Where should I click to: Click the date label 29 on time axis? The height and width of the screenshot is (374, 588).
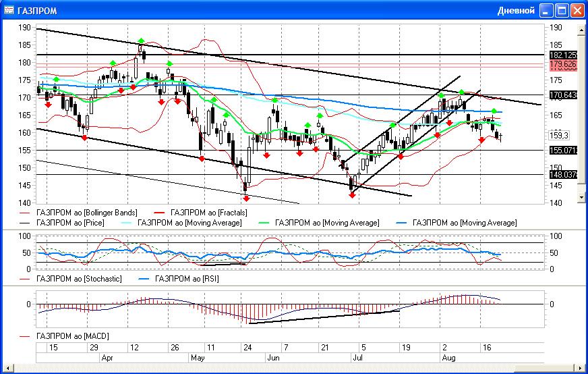click(94, 348)
